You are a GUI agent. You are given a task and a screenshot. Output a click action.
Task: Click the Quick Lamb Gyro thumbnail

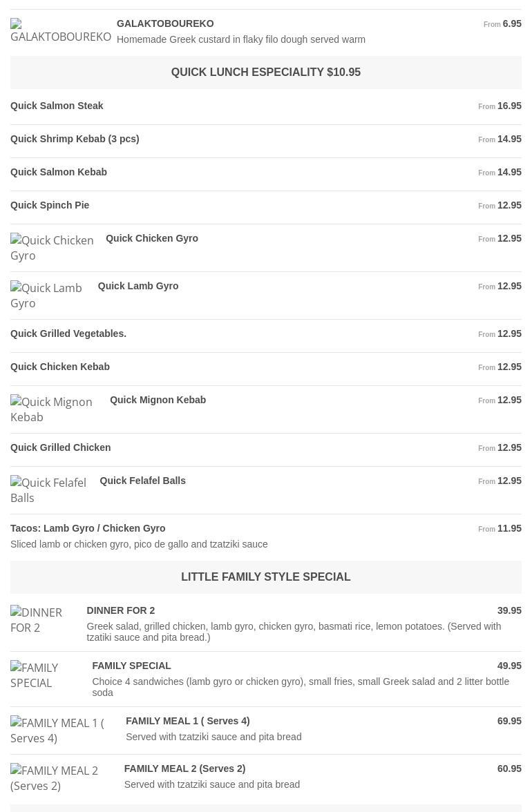(x=48, y=296)
